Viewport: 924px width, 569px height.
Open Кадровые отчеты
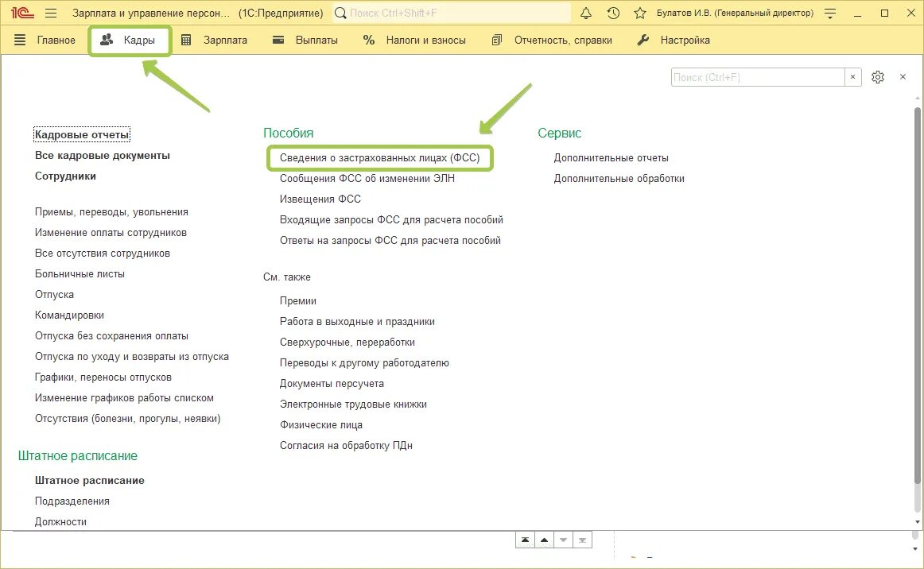(81, 134)
